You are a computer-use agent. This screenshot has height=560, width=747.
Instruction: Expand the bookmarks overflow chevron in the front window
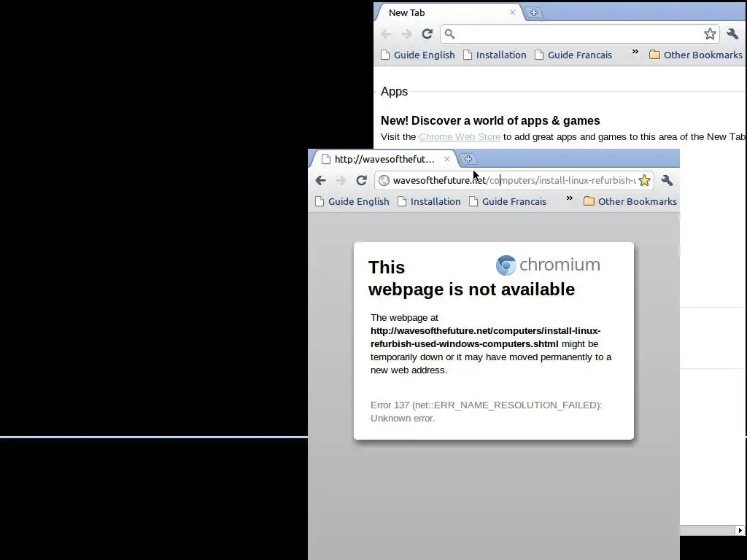click(x=569, y=198)
